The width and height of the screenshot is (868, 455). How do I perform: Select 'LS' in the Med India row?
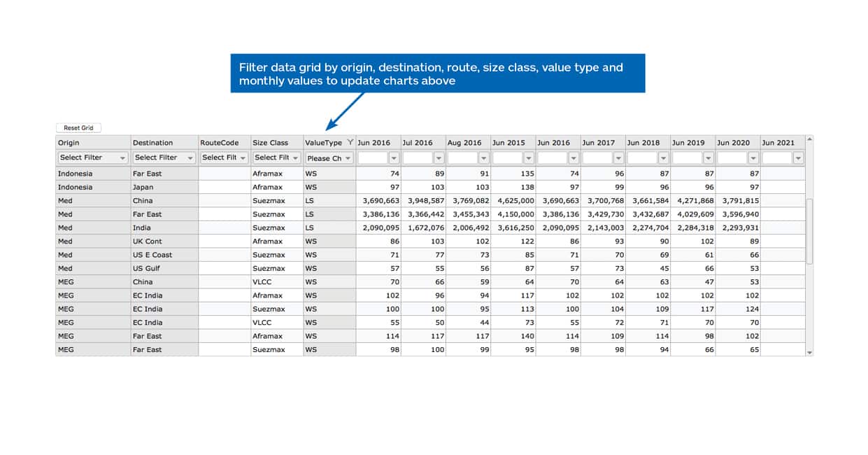pyautogui.click(x=329, y=227)
